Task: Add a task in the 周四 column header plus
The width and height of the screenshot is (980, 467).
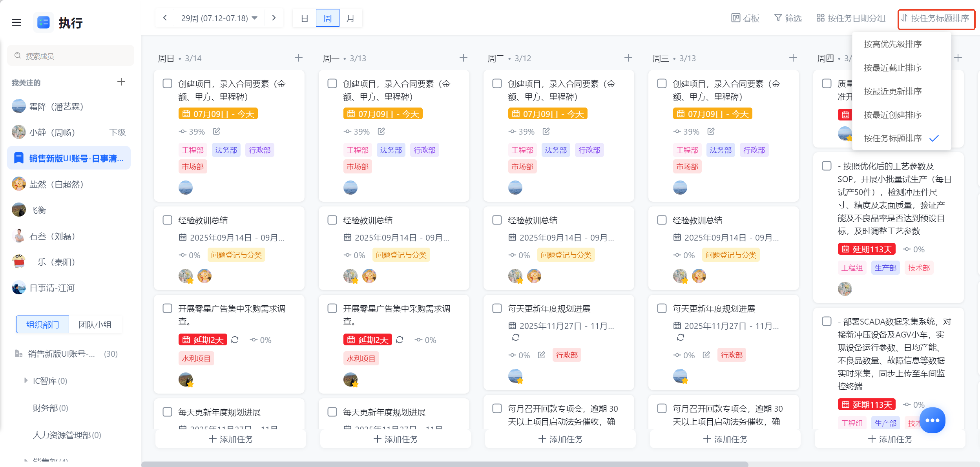Action: pyautogui.click(x=958, y=58)
